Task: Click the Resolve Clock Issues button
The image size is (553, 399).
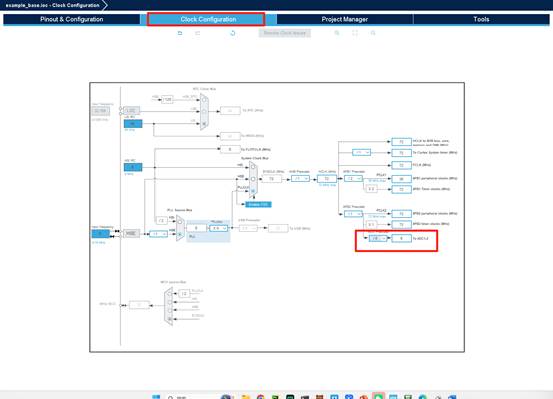Action: click(285, 33)
